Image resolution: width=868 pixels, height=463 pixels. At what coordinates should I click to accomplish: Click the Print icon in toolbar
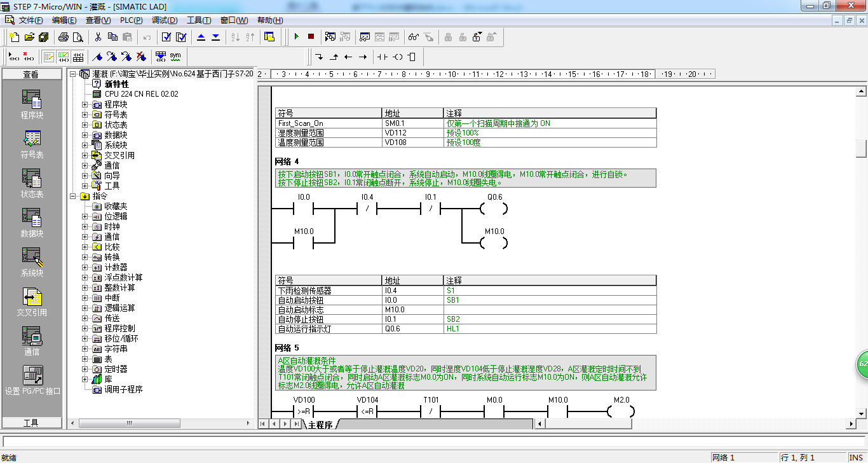[x=64, y=37]
